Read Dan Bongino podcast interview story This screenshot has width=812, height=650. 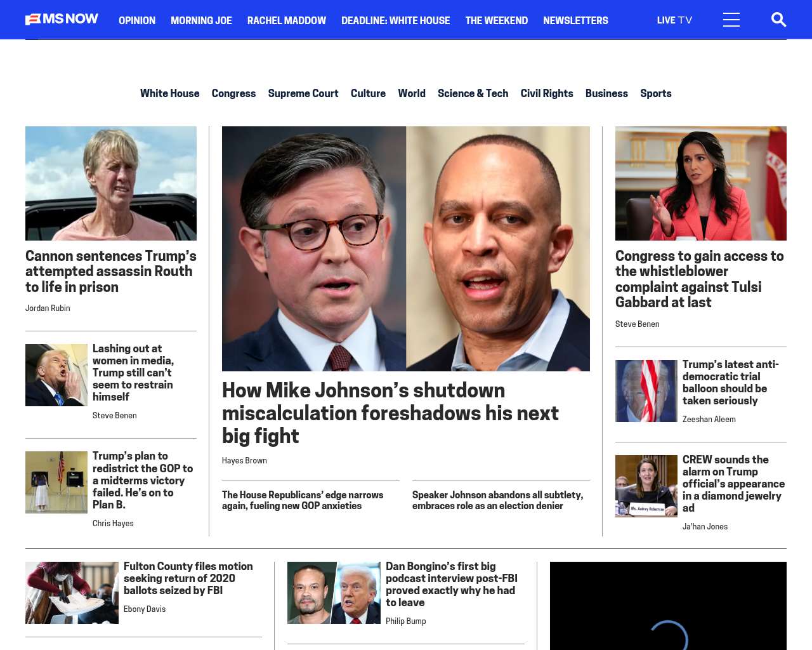click(452, 584)
